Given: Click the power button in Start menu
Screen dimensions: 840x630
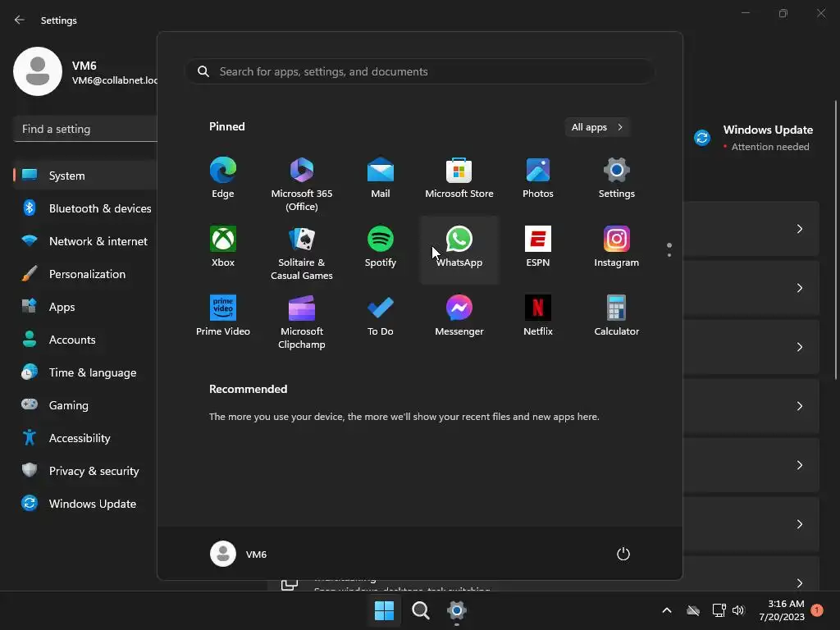Looking at the screenshot, I should (x=623, y=554).
